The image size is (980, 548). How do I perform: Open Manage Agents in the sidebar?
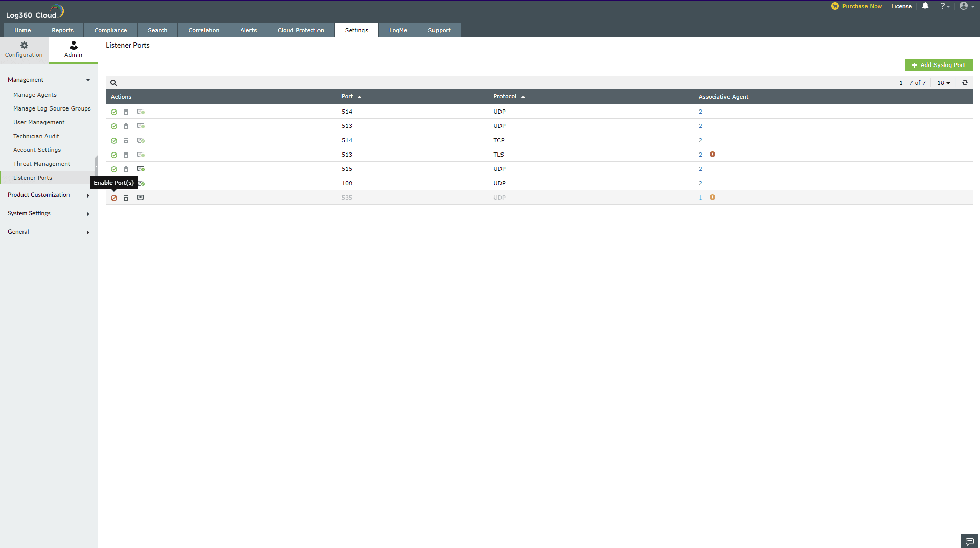tap(35, 95)
